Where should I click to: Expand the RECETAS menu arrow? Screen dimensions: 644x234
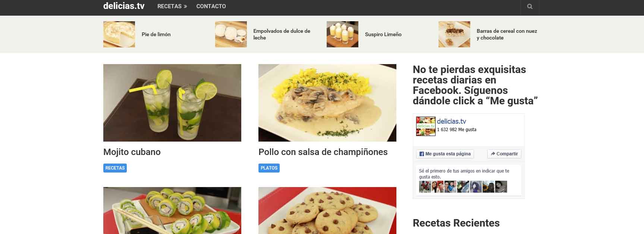(x=185, y=6)
